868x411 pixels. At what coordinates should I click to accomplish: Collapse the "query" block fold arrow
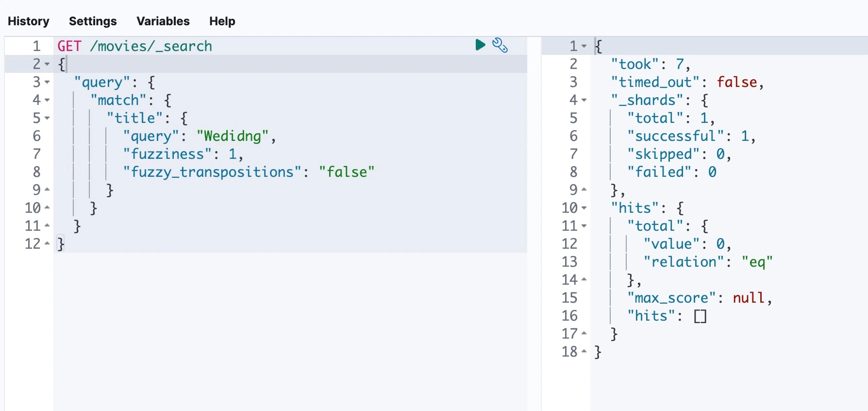(47, 82)
